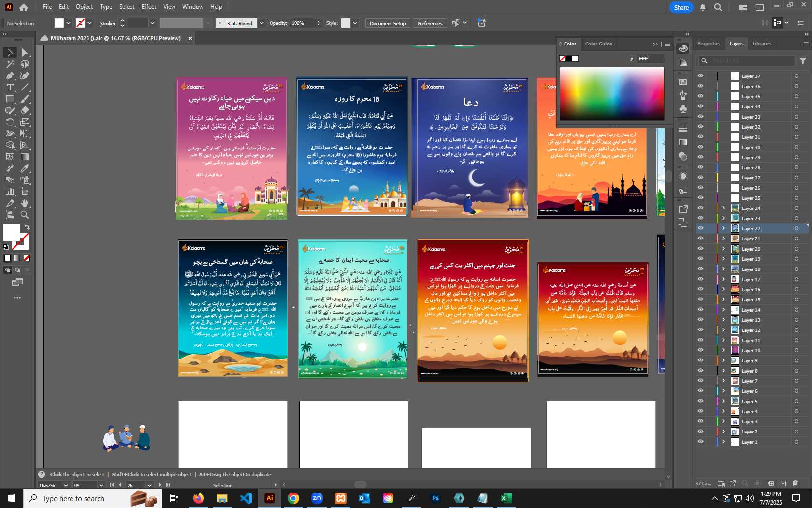Open the artboard number dropdown showing 26
Screen dimensions: 812x508
click(x=149, y=485)
